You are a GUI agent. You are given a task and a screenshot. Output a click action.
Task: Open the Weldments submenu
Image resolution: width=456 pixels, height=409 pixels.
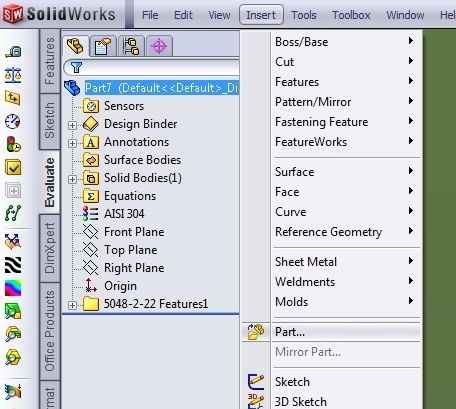click(347, 282)
